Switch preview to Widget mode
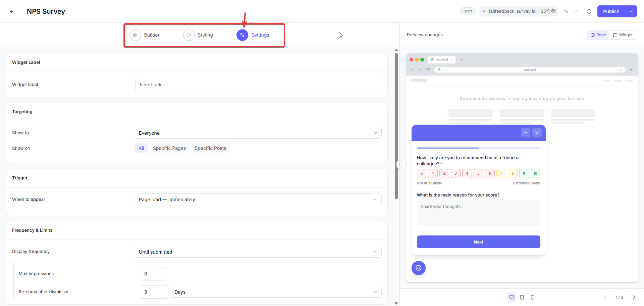This screenshot has height=306, width=644. 623,35
